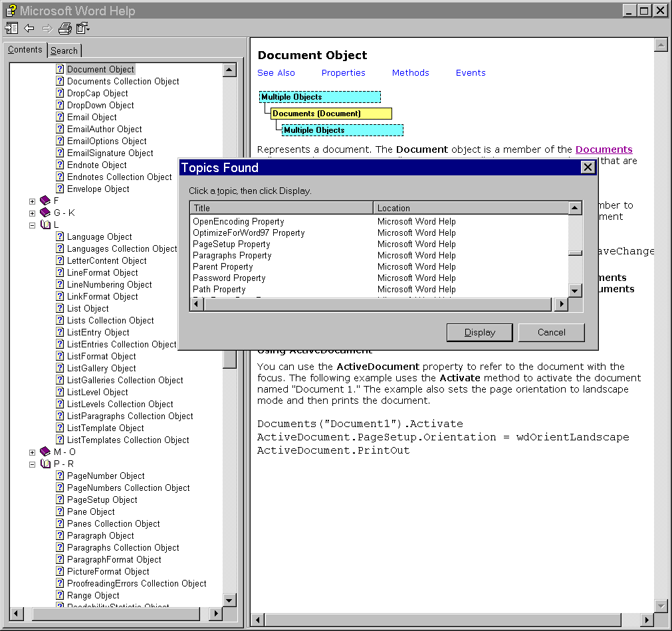The height and width of the screenshot is (631, 672).
Task: Expand the G - K tree section
Action: (x=32, y=213)
